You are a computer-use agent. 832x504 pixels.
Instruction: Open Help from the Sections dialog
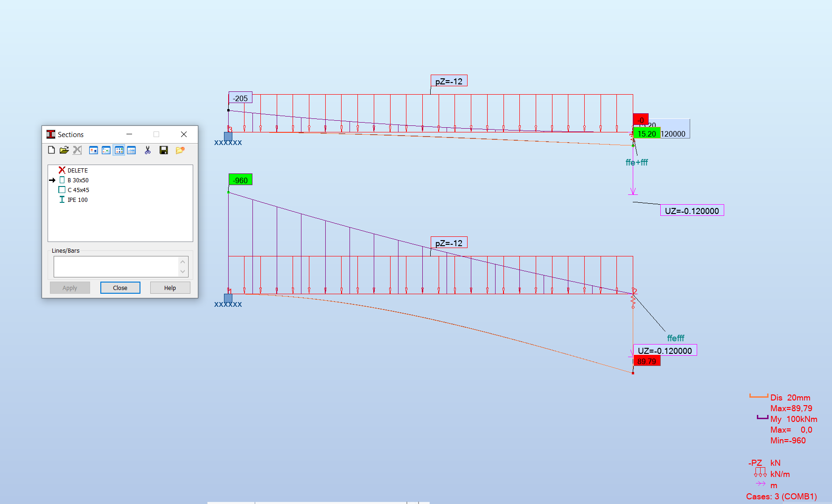pyautogui.click(x=170, y=287)
